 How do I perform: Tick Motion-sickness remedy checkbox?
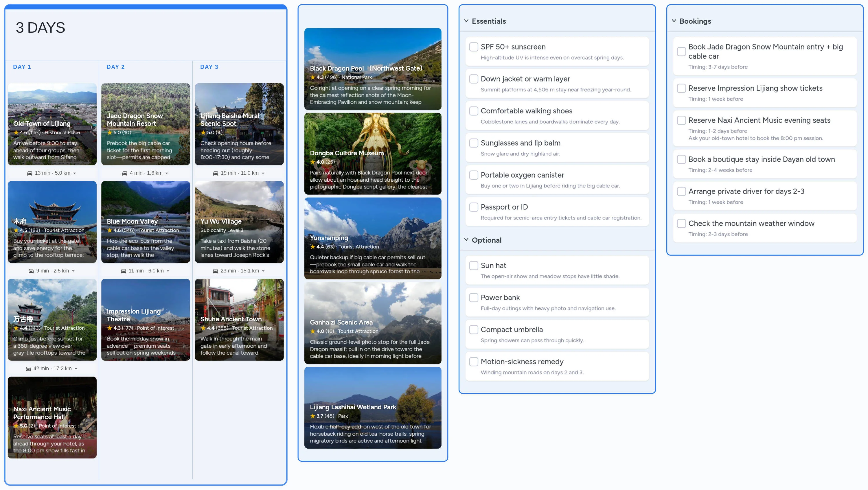pyautogui.click(x=474, y=362)
